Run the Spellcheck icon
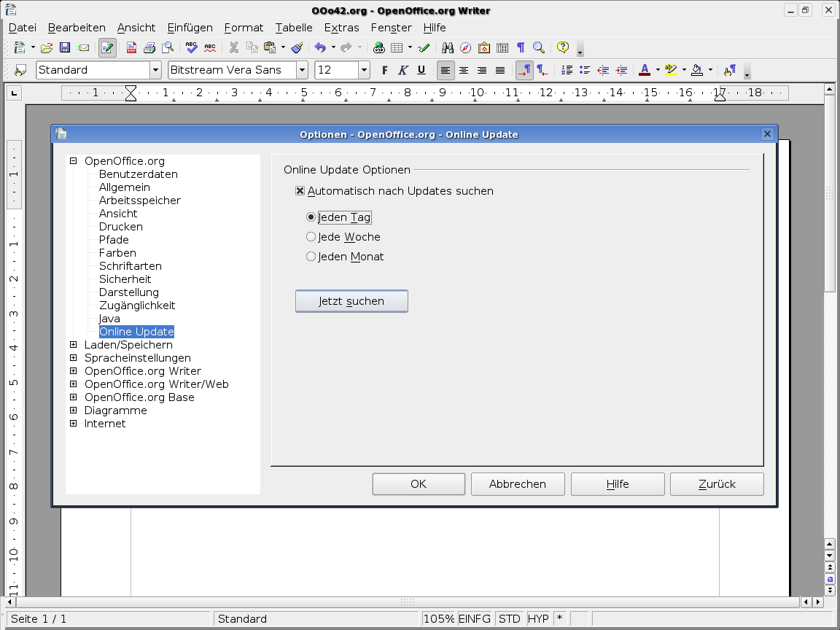This screenshot has width=840, height=630. [191, 47]
